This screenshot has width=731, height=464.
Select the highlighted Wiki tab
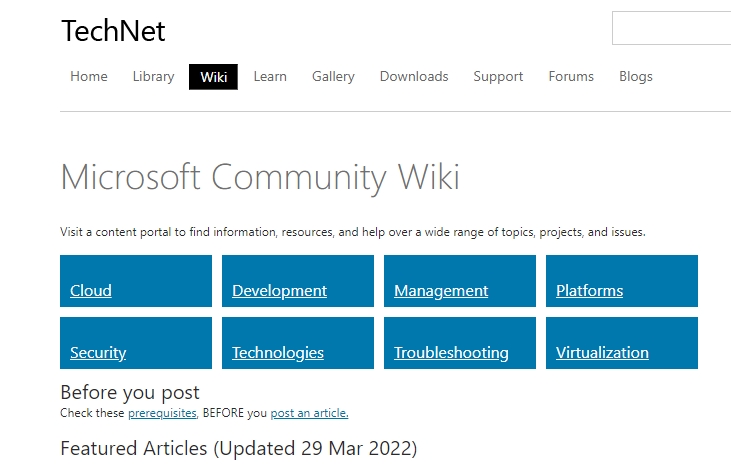(214, 77)
